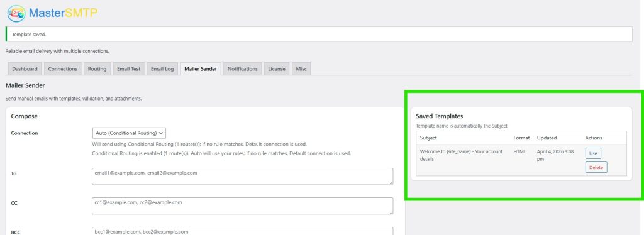Viewport: 644px width, 235px height.
Task: Click the HTML format cell
Action: [519, 152]
